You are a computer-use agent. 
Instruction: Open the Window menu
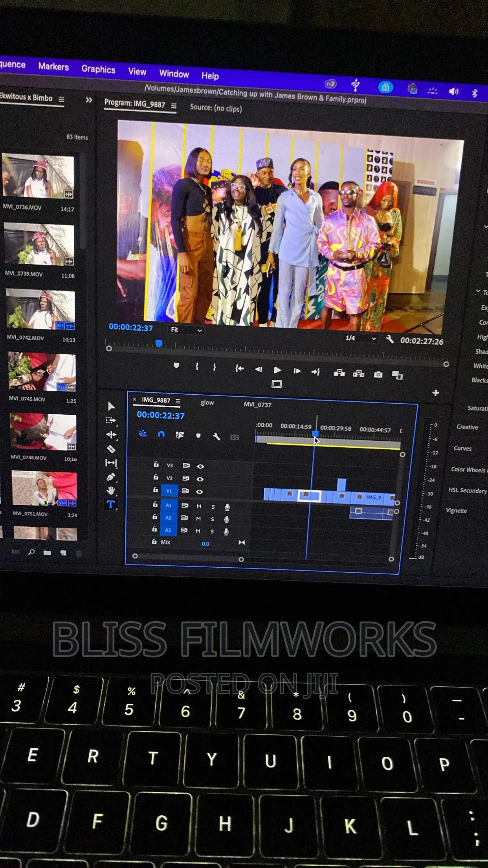point(174,74)
